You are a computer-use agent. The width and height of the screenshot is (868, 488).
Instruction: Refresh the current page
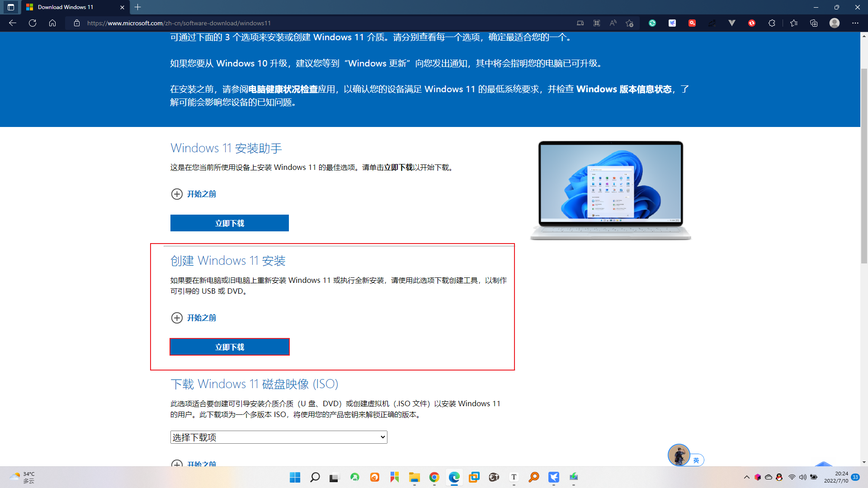[33, 23]
